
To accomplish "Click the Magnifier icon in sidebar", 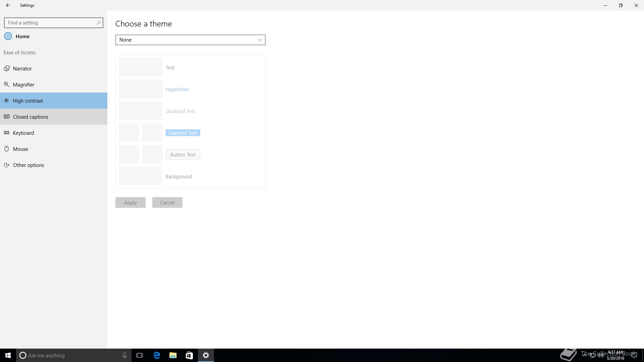I will click(6, 84).
